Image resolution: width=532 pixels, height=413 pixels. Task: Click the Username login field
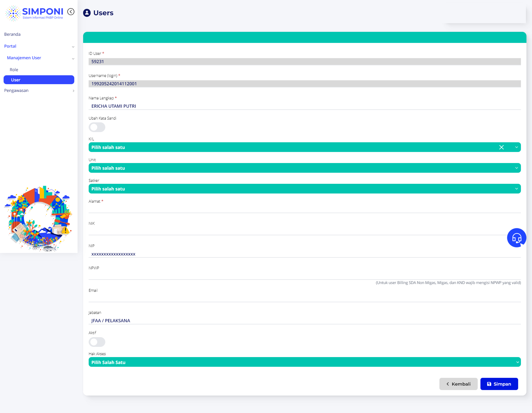(x=305, y=84)
